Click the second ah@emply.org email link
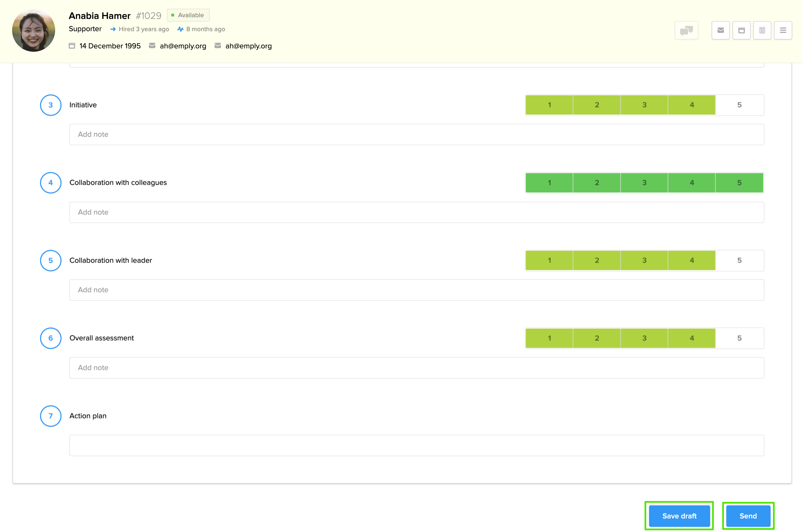 click(248, 46)
